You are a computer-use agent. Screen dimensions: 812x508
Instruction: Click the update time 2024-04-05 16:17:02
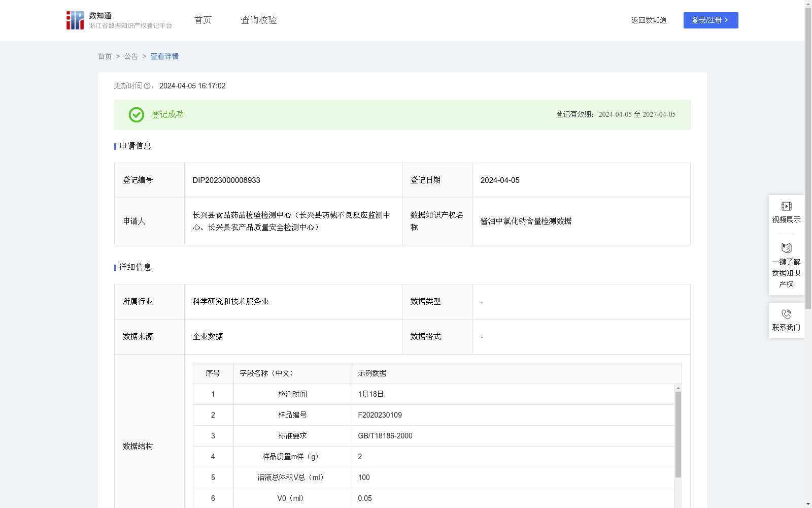pos(192,86)
